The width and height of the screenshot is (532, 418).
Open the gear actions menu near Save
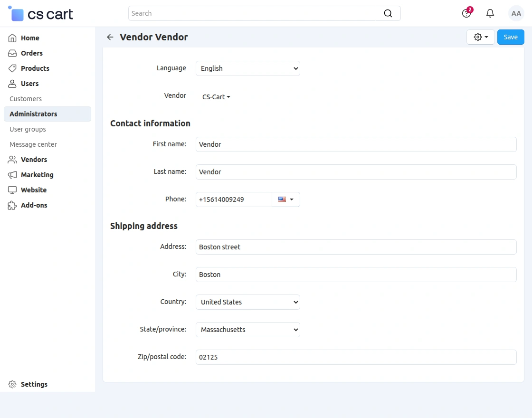pyautogui.click(x=480, y=37)
